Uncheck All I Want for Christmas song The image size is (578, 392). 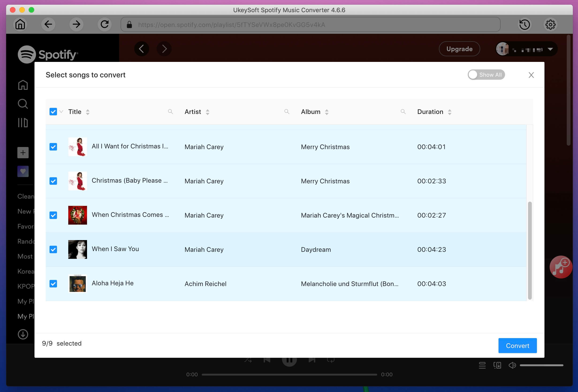(x=53, y=147)
